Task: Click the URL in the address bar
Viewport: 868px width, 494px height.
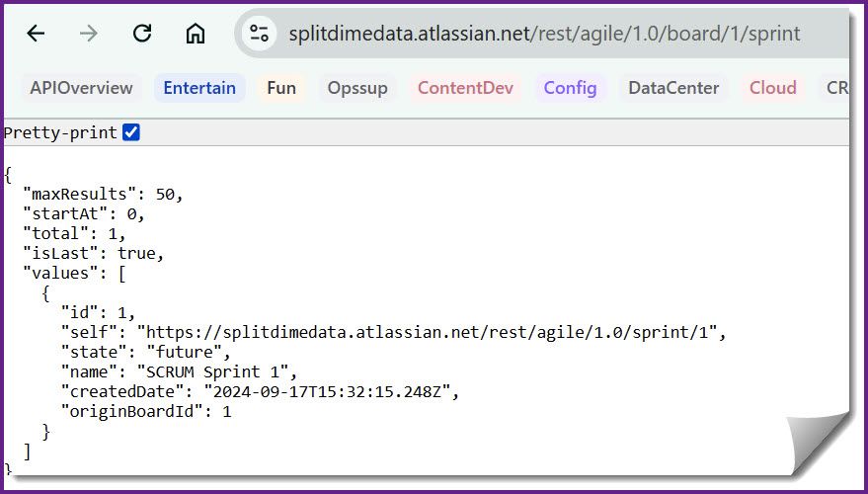Action: (x=544, y=34)
